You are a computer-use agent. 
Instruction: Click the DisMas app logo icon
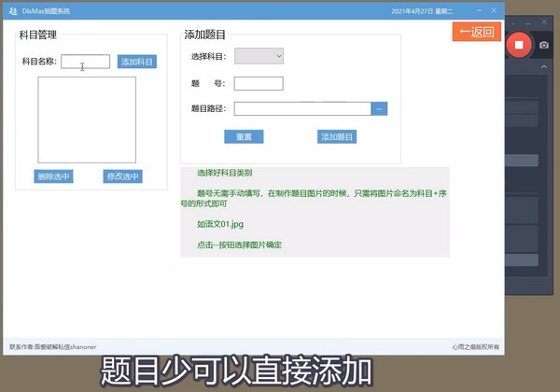pyautogui.click(x=13, y=11)
